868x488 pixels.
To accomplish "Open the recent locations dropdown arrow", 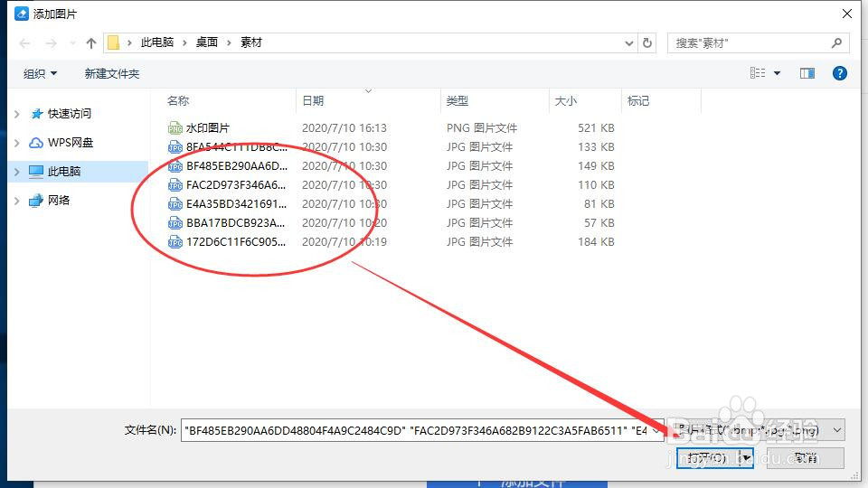I will (72, 43).
